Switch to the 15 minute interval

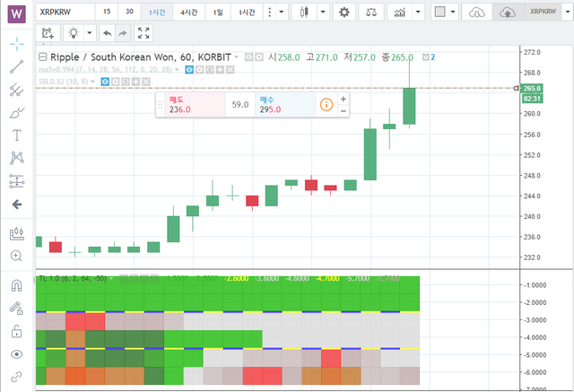point(107,12)
